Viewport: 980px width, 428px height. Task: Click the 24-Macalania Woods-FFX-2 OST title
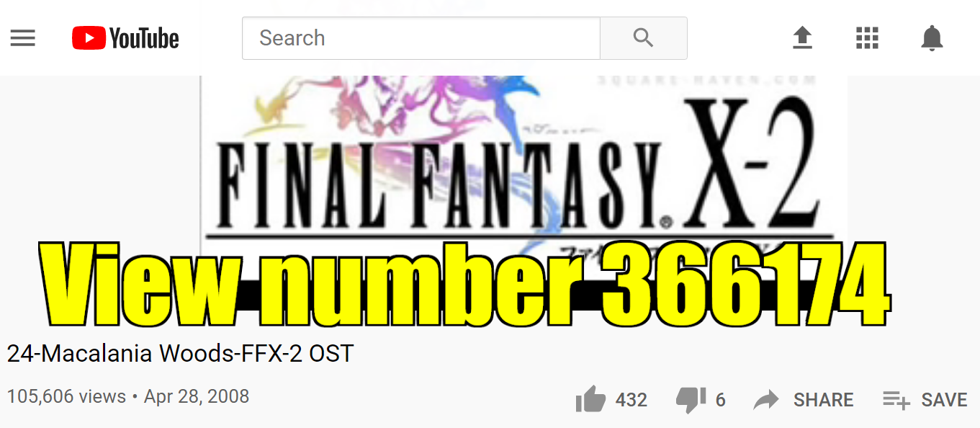[180, 354]
